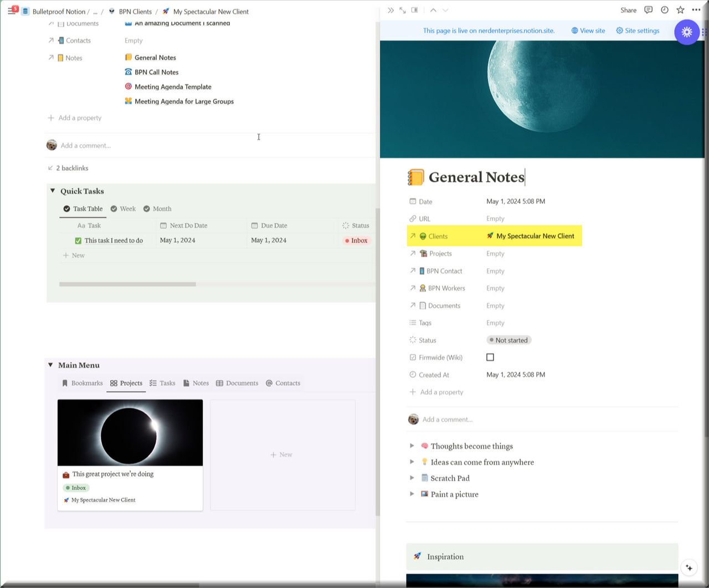
Task: Open General Notes as full page
Action: (x=402, y=10)
